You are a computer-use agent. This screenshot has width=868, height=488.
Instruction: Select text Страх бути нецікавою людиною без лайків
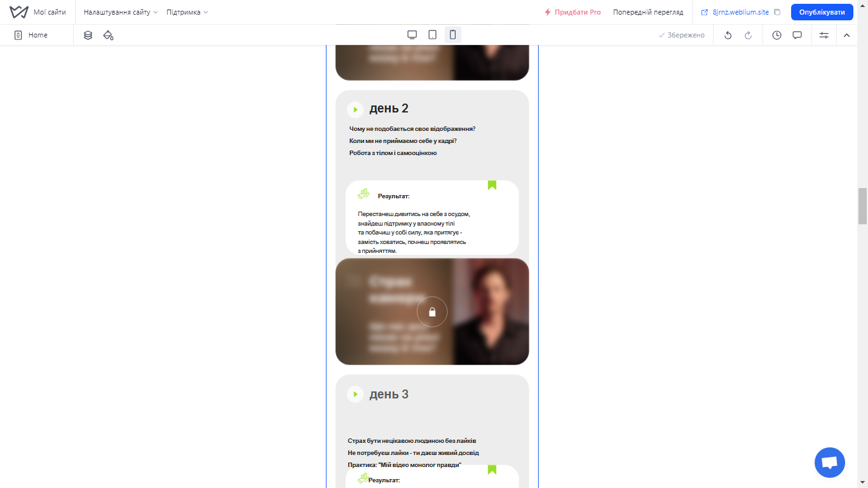[412, 441]
